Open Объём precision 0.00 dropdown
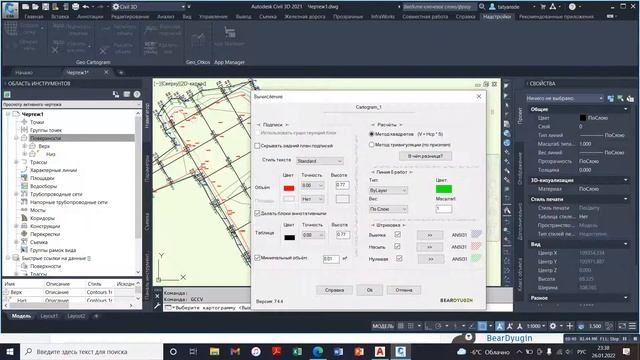The width and height of the screenshot is (640, 360). click(313, 185)
